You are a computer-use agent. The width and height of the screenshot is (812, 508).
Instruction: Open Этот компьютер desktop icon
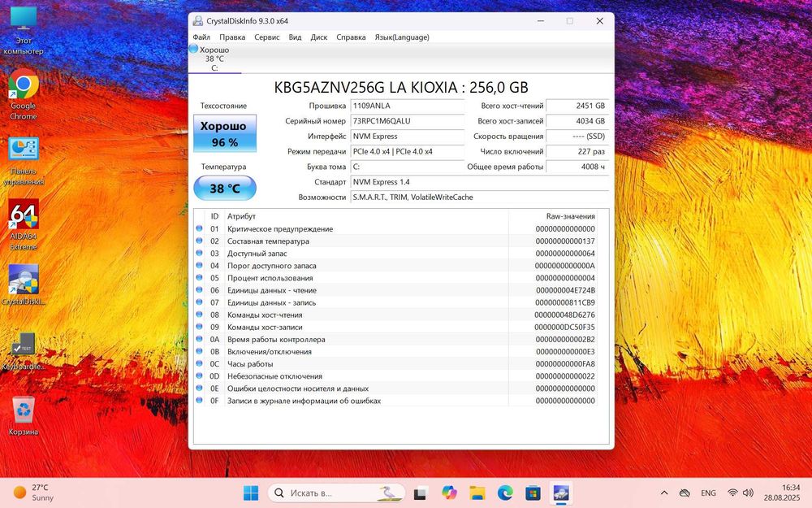pos(24,30)
